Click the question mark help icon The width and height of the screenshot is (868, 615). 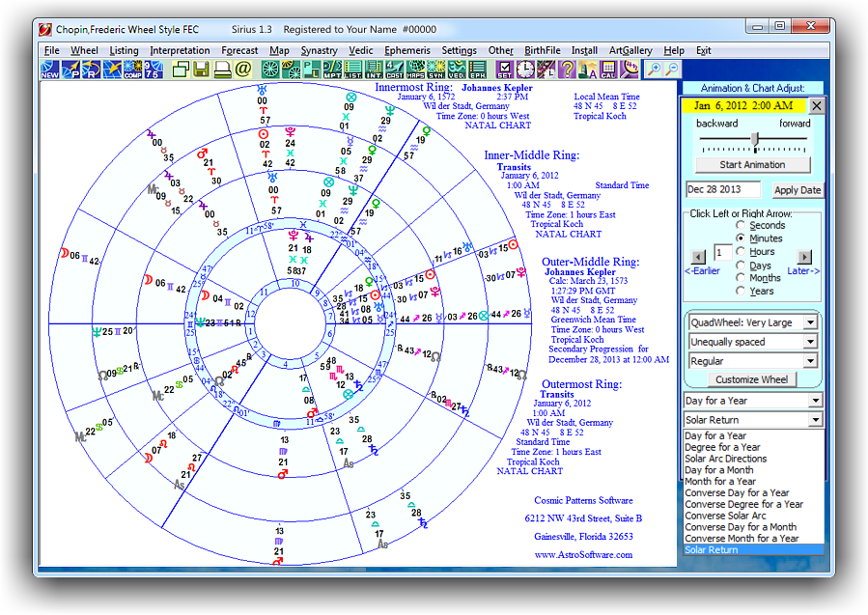click(x=567, y=70)
